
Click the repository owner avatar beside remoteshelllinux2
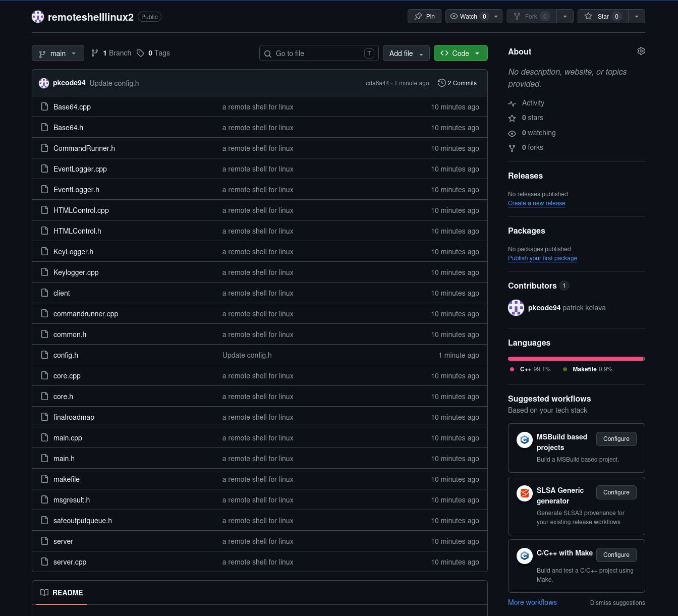38,17
